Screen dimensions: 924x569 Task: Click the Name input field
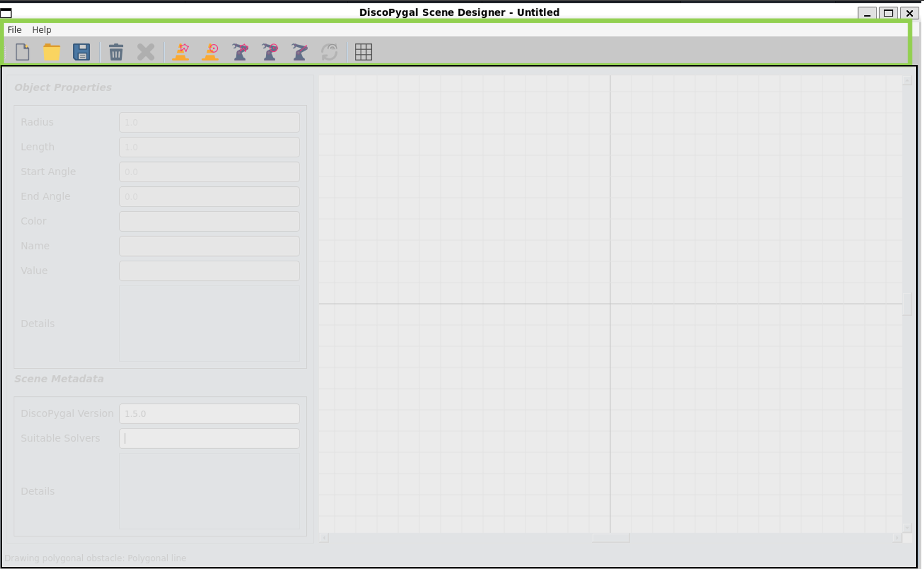click(209, 246)
